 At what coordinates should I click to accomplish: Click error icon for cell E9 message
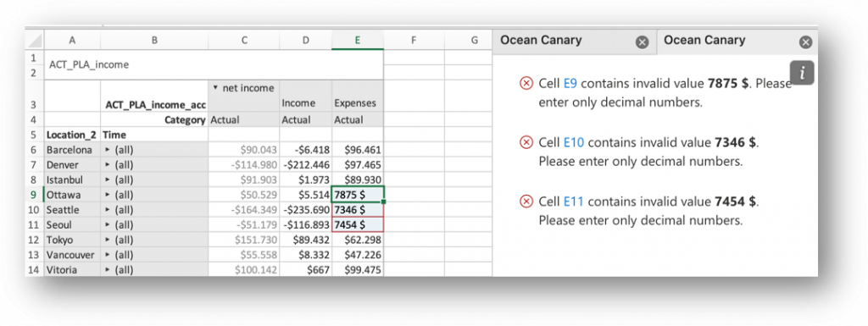(x=526, y=84)
